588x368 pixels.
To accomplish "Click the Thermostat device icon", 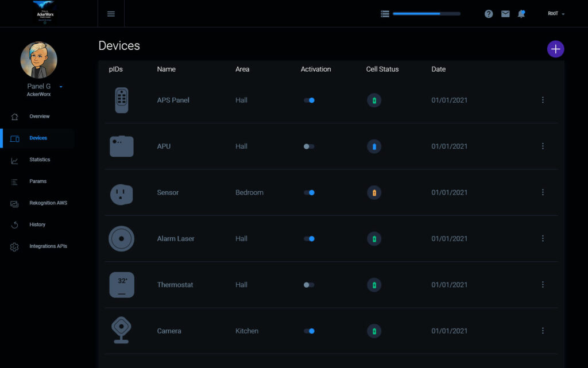I will [x=122, y=285].
